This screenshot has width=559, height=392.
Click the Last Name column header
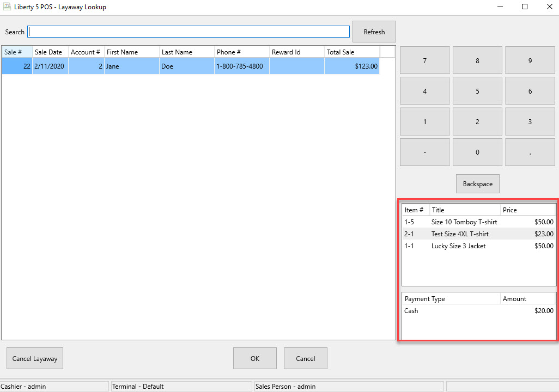click(187, 52)
